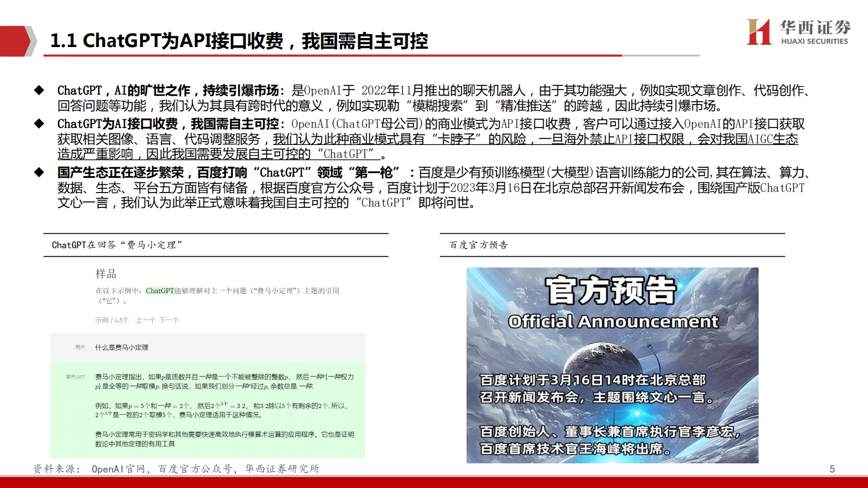Viewport: 868px width, 488px height.
Task: Click the page number 5
Action: [x=832, y=469]
